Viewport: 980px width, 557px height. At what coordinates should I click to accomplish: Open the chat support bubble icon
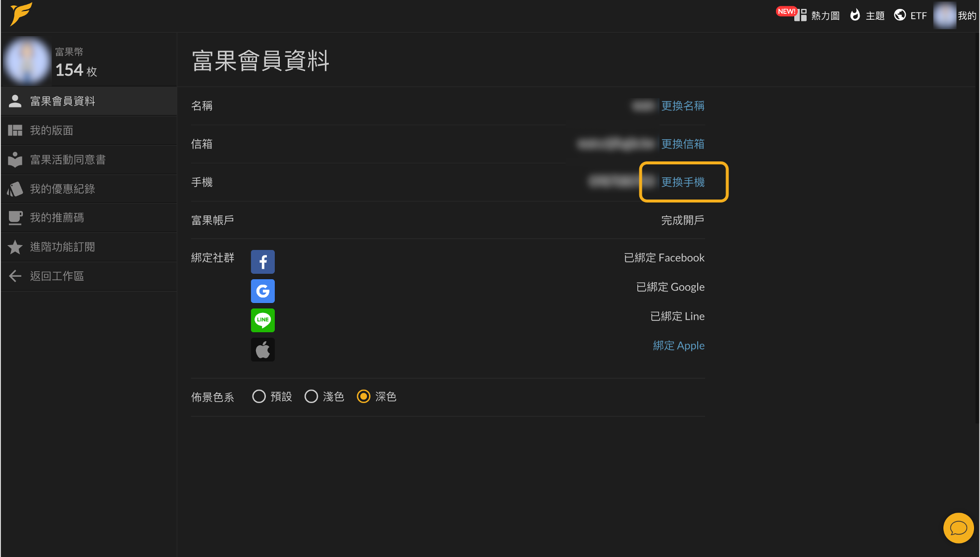958,528
